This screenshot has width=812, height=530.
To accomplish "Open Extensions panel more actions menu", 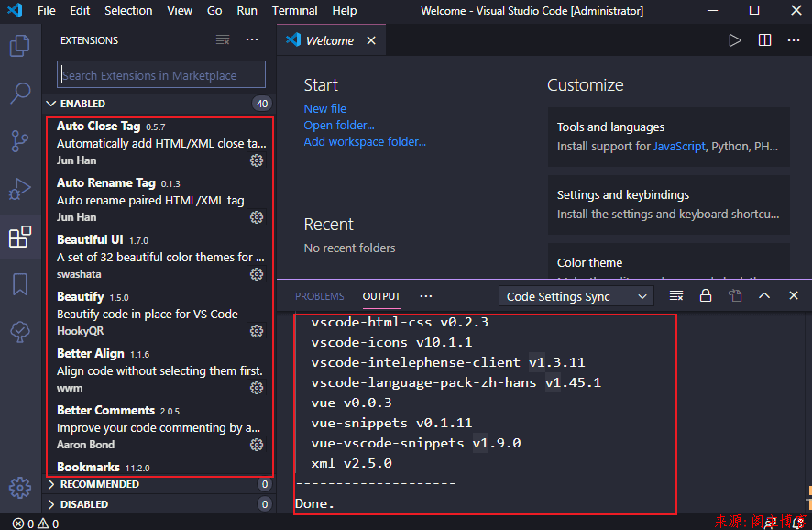I will pyautogui.click(x=252, y=40).
